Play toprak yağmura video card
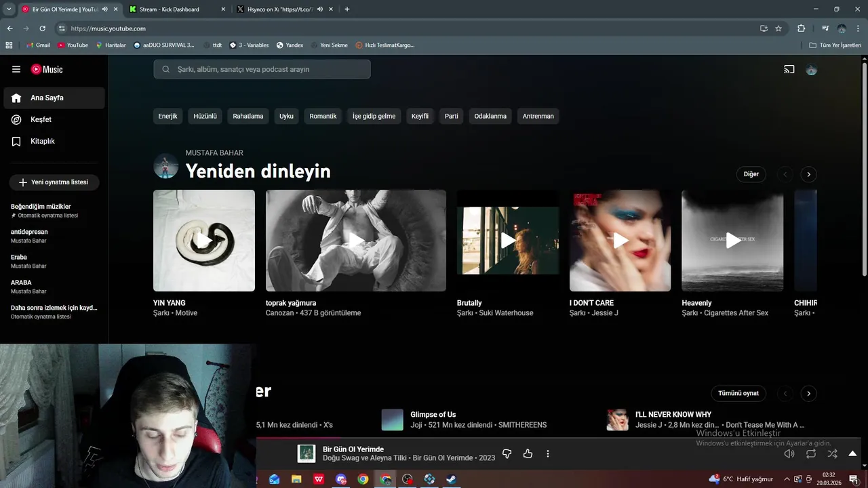Viewport: 868px width, 488px height. 356,241
